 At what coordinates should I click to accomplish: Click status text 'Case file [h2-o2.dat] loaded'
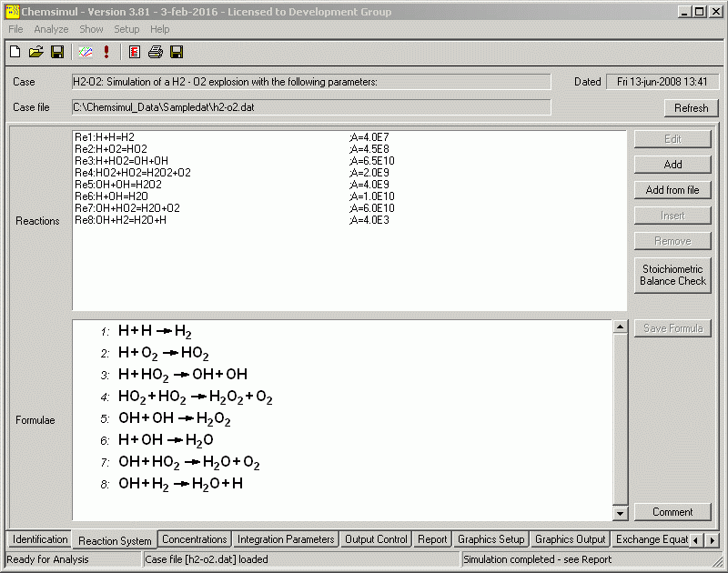[207, 559]
